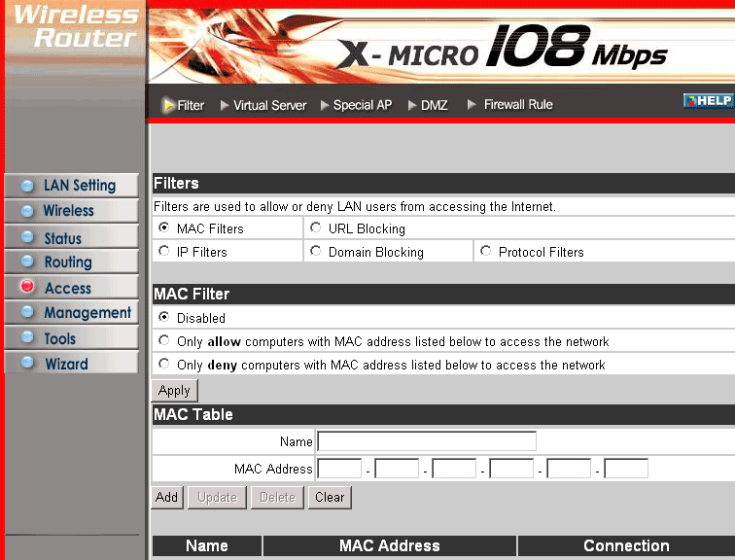Switch to the Virtual Server tab
The height and width of the screenshot is (560, 735).
click(x=269, y=105)
